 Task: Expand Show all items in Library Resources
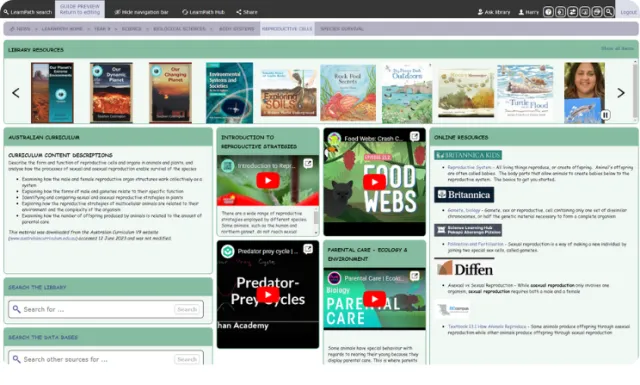coord(617,49)
